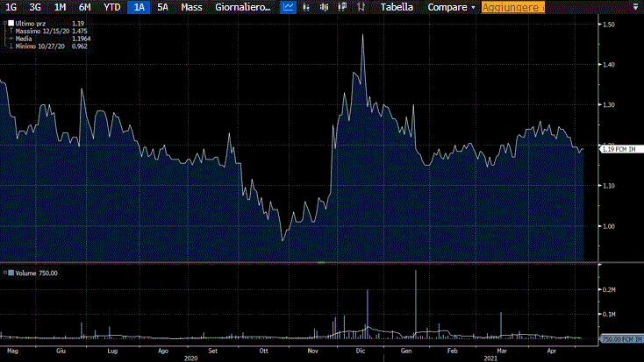Select the 1G time range
This screenshot has height=362, width=644.
click(11, 7)
